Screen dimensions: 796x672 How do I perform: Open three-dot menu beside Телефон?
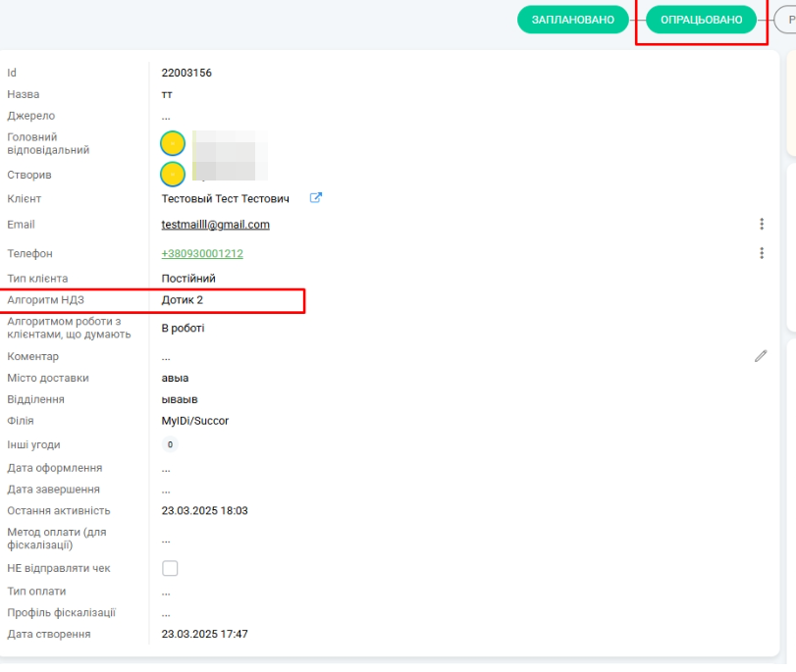click(762, 253)
